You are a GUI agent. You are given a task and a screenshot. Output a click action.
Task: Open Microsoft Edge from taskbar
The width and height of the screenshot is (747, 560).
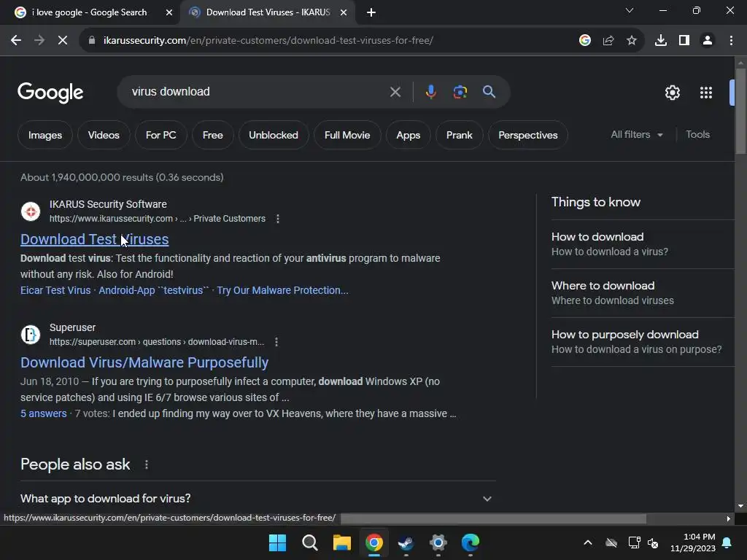pos(471,542)
